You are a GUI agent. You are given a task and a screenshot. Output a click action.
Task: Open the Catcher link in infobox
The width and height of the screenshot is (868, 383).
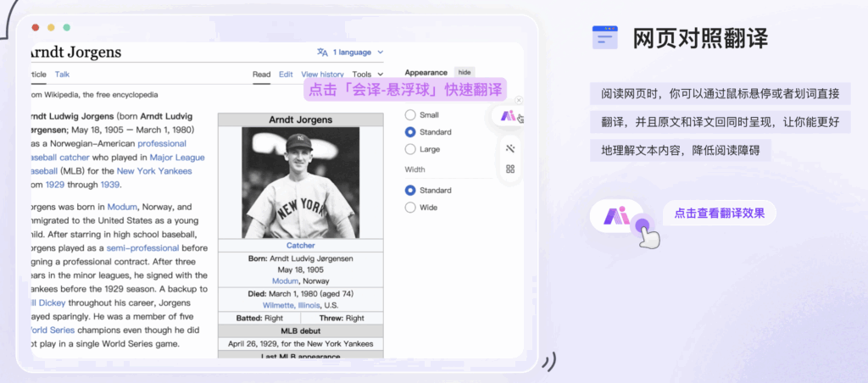pyautogui.click(x=301, y=245)
